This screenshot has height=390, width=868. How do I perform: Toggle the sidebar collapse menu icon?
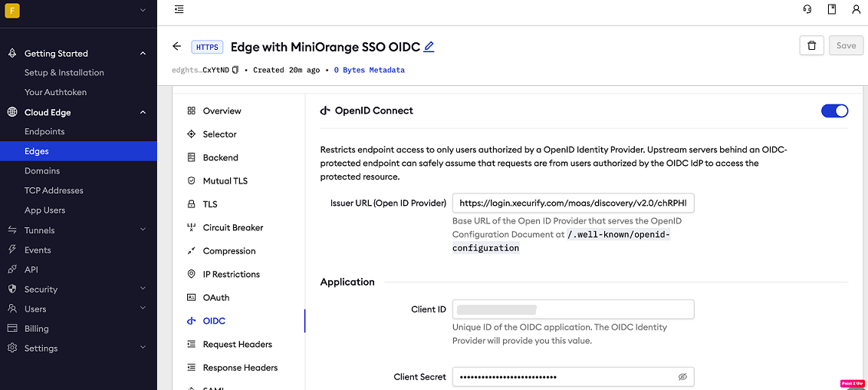[x=179, y=9]
